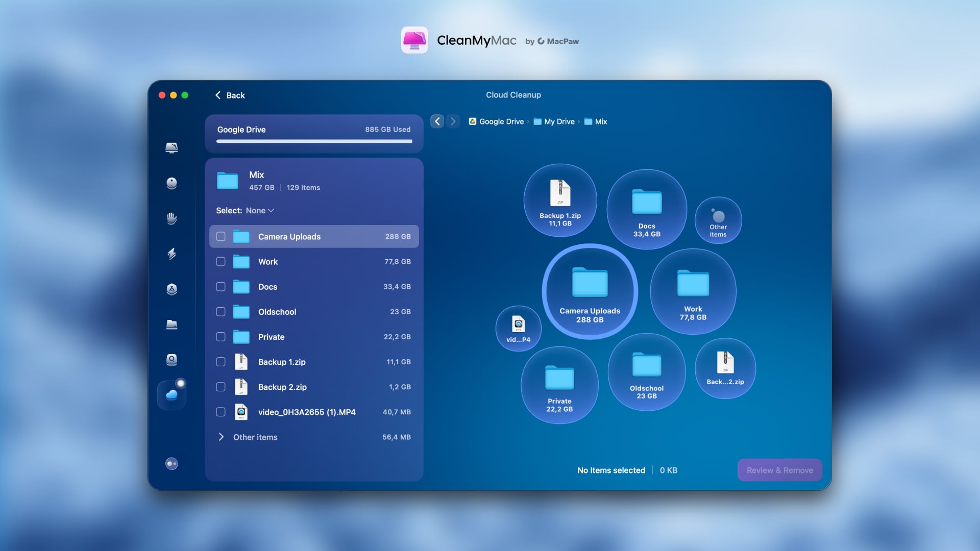
Task: Check the Camera Uploads checkbox
Action: 221,236
